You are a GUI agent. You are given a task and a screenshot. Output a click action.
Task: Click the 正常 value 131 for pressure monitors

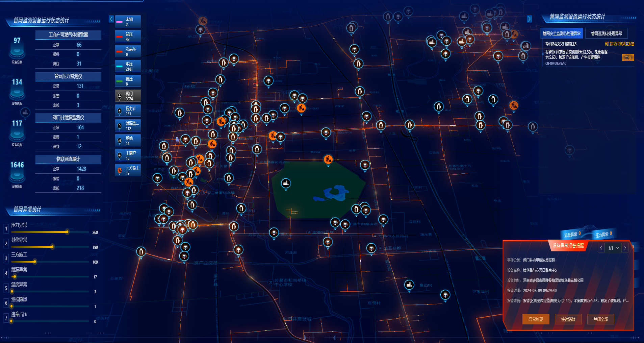point(80,86)
